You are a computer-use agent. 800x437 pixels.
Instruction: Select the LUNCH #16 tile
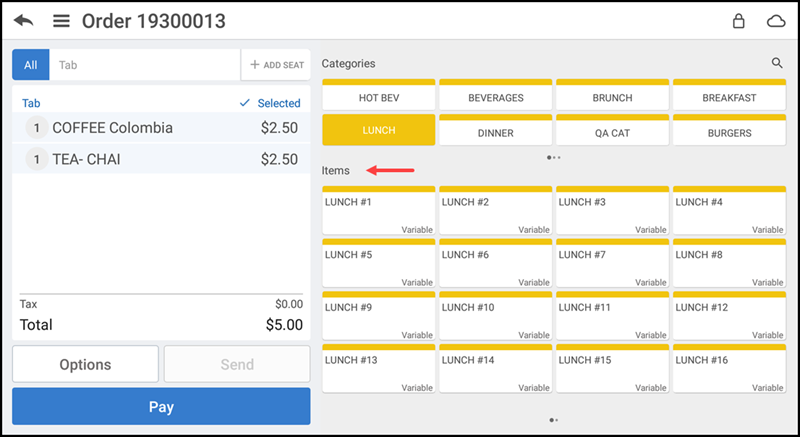coord(729,368)
